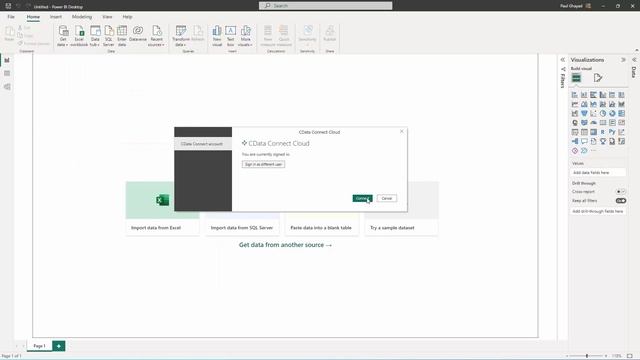Choose the R script visual
This screenshot has height=360, width=640.
click(603, 132)
